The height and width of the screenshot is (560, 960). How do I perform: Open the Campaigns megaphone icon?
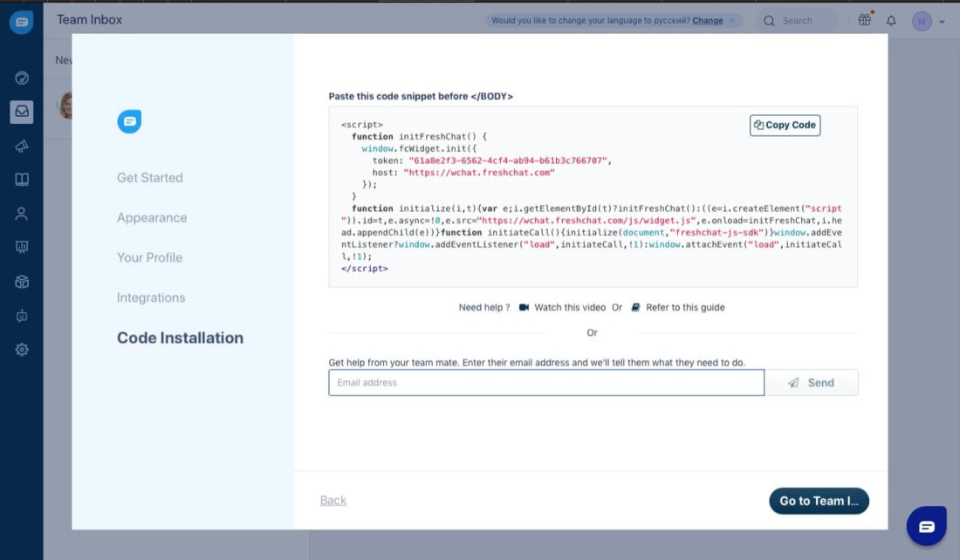pos(22,146)
